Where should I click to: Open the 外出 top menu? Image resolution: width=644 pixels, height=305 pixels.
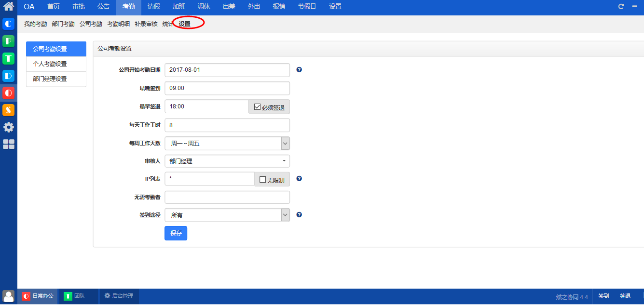(254, 7)
